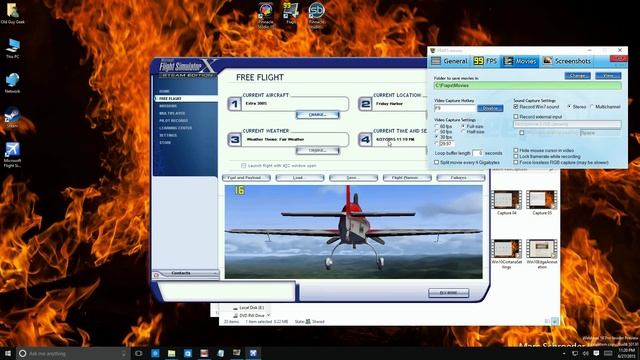Screen dimensions: 640x360
Task: Click View button for movies folder
Action: (x=608, y=76)
